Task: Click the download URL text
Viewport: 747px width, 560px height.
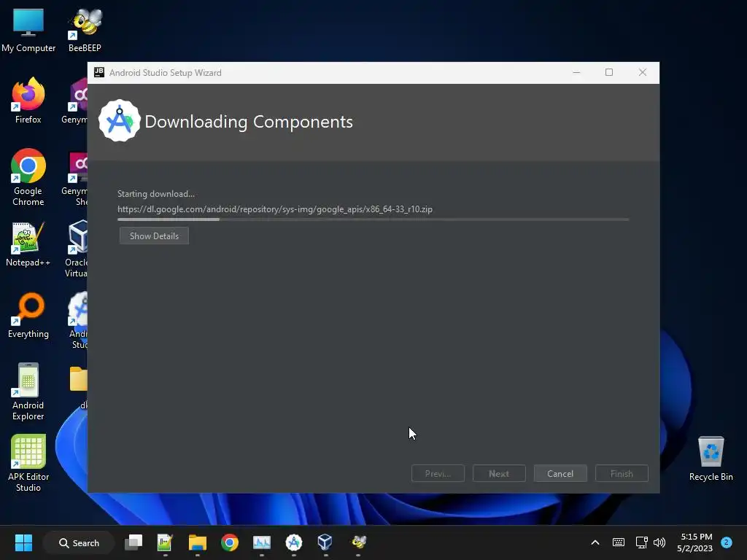Action: (x=275, y=209)
